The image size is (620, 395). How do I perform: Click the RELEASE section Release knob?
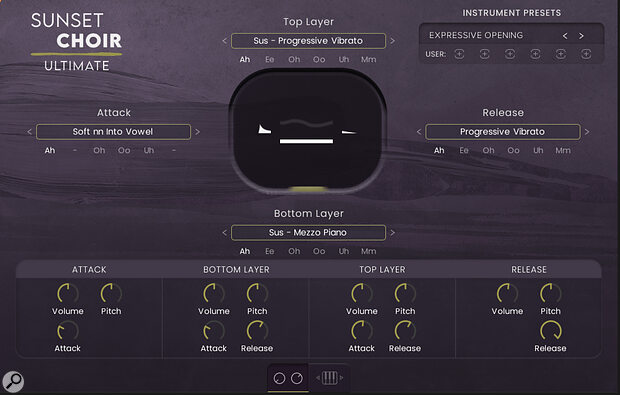click(x=551, y=331)
